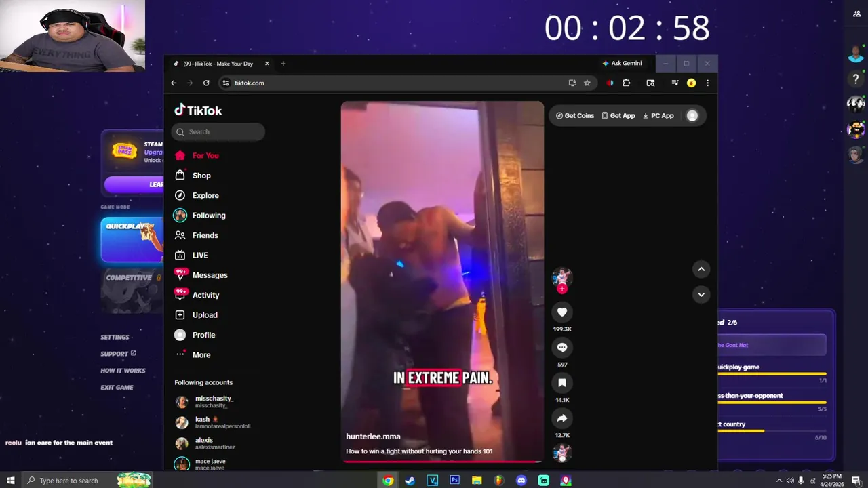Reload the TikTok page
868x488 pixels.
(206, 83)
